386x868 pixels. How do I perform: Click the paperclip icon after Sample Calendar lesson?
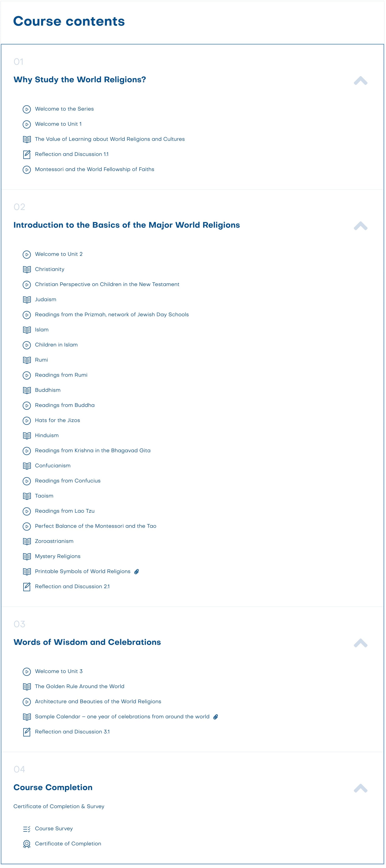216,717
